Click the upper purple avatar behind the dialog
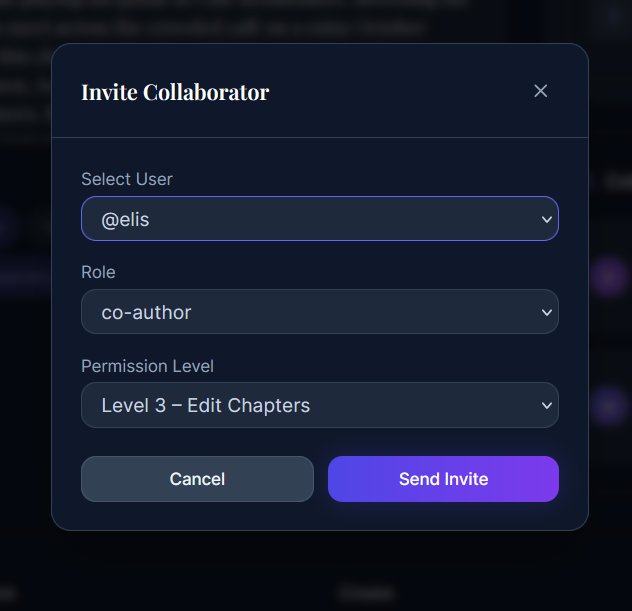Image resolution: width=632 pixels, height=611 pixels. point(609,277)
